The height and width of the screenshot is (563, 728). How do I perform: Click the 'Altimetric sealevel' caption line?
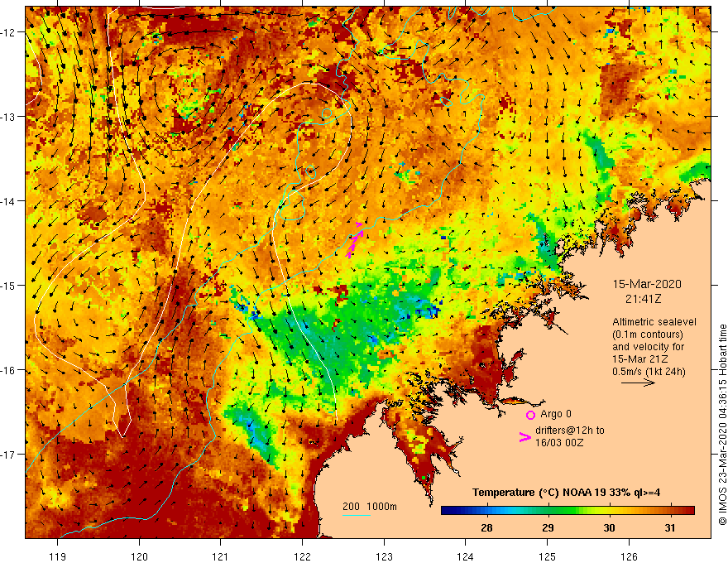tap(654, 322)
